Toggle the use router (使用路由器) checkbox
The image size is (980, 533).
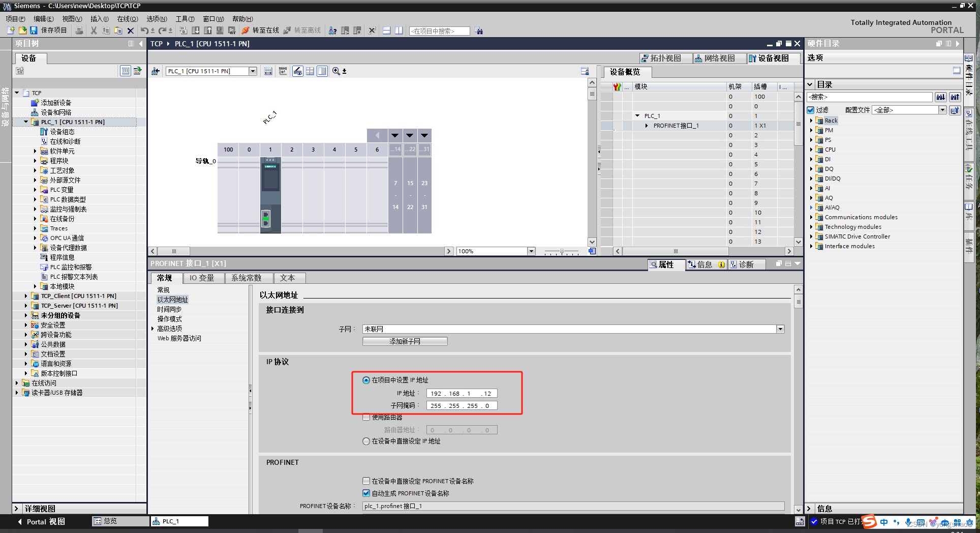(366, 418)
